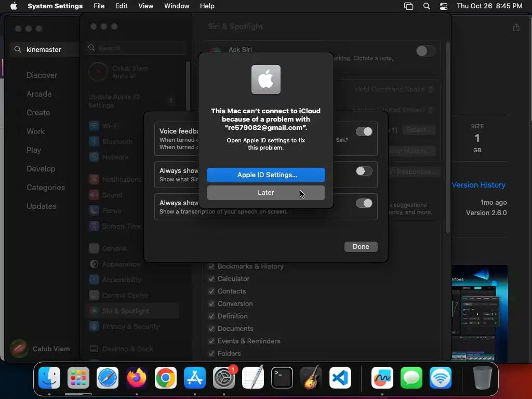Screen dimensions: 532x399
Task: Toggle the Always show Siri captions switch
Action: coord(364,171)
